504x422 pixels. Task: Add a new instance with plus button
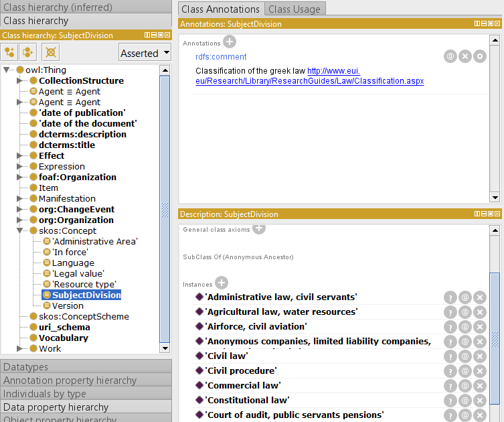222,283
